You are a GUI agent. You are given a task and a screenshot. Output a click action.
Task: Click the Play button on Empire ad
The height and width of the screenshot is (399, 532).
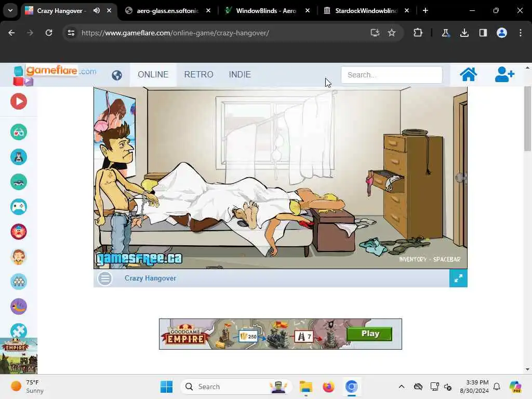click(x=369, y=334)
